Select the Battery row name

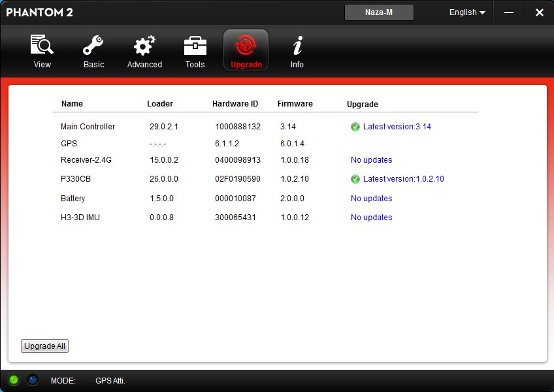point(73,199)
